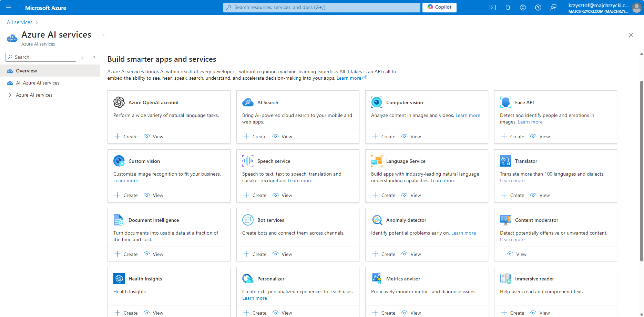Collapse the left navigation pane
644x317 pixels.
pyautogui.click(x=94, y=57)
